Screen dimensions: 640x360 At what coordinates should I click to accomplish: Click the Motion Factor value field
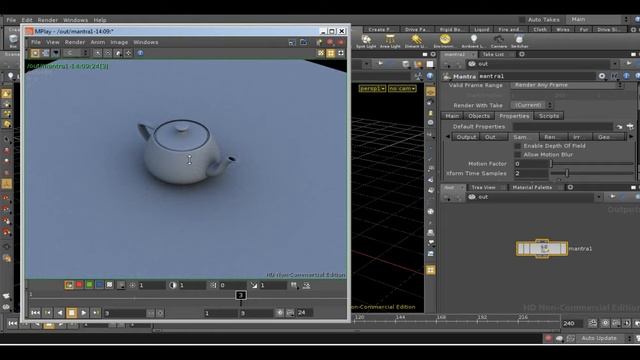[531, 164]
